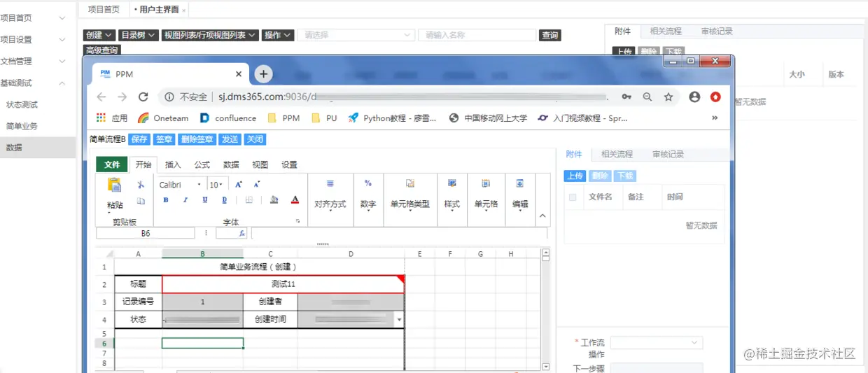Reload the PPM page
The height and width of the screenshot is (373, 868).
143,97
